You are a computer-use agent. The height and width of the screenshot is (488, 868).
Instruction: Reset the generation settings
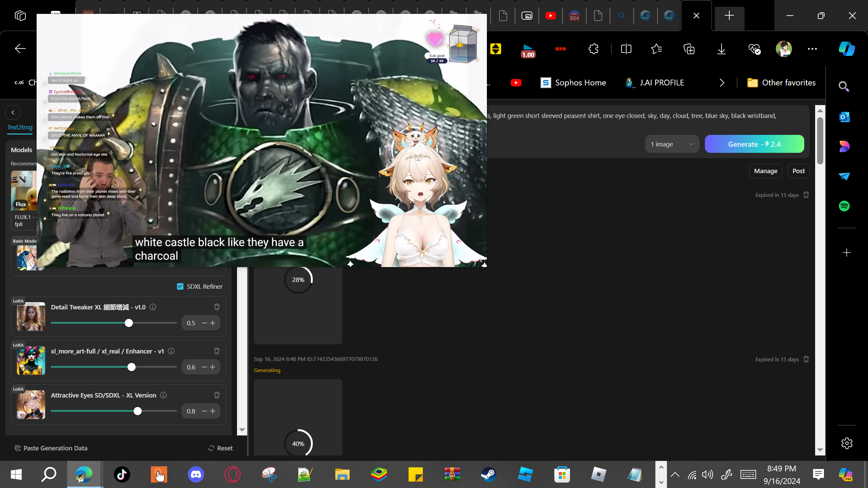pyautogui.click(x=220, y=448)
